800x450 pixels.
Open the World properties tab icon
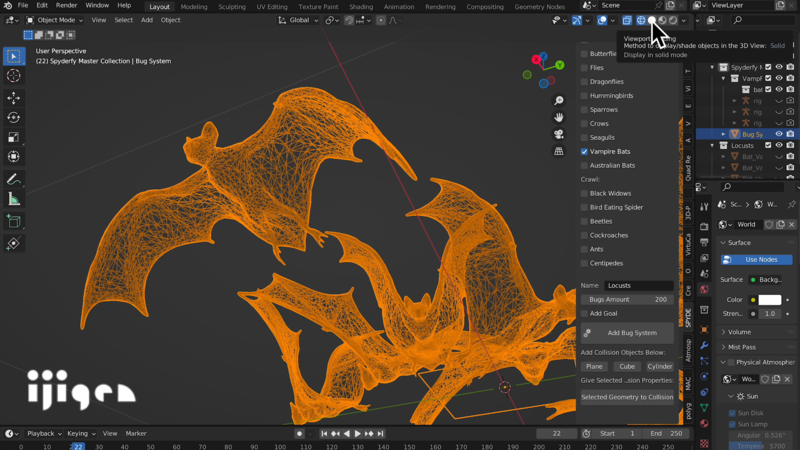click(x=704, y=289)
